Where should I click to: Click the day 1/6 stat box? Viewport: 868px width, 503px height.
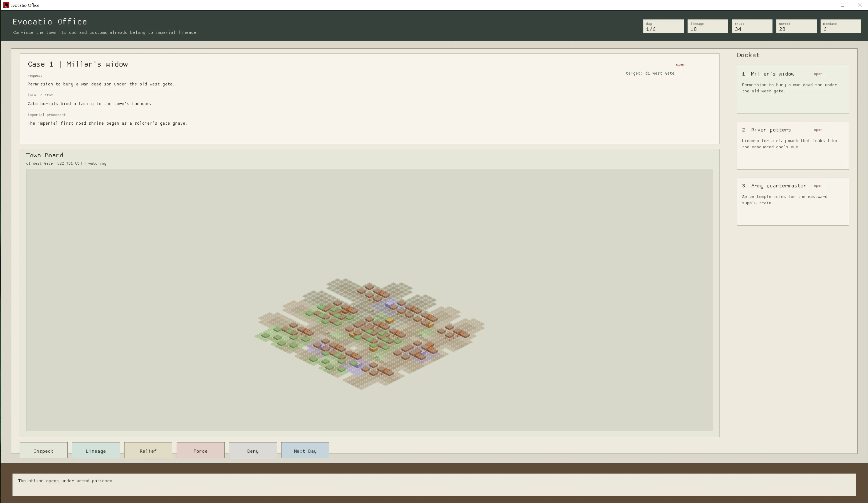[663, 26]
